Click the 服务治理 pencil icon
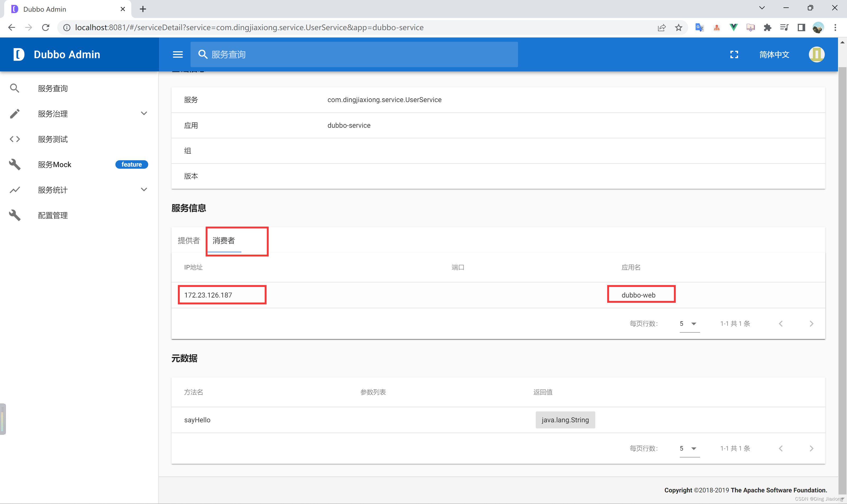Viewport: 847px width, 504px height. pos(15,114)
